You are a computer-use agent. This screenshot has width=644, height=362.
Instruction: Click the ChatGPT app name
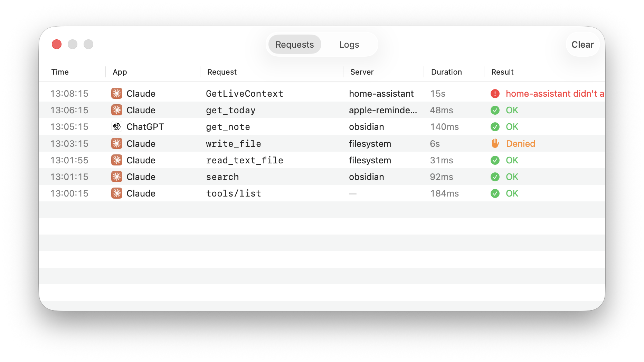(x=145, y=127)
